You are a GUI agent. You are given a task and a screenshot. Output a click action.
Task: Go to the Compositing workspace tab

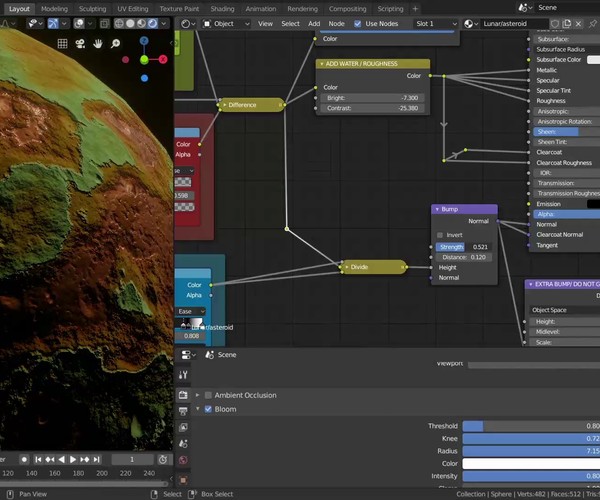pyautogui.click(x=347, y=8)
